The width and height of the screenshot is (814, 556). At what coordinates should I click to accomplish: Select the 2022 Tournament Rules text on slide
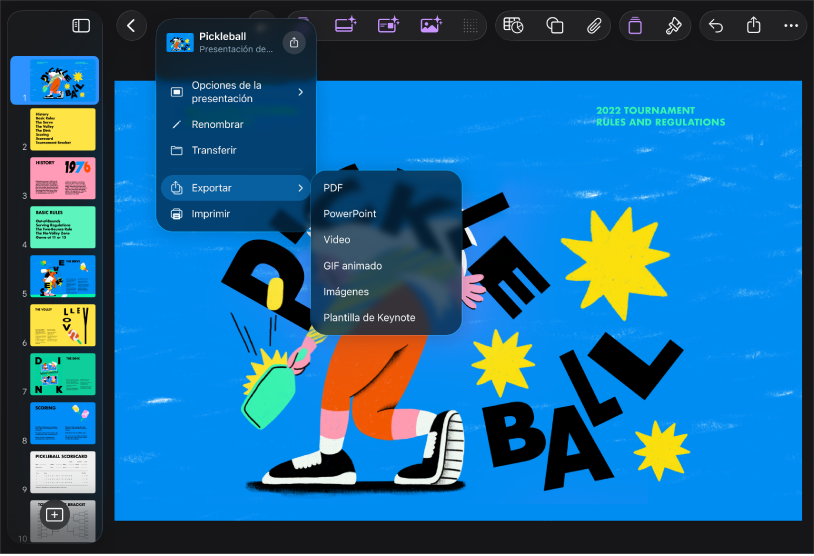pos(660,116)
